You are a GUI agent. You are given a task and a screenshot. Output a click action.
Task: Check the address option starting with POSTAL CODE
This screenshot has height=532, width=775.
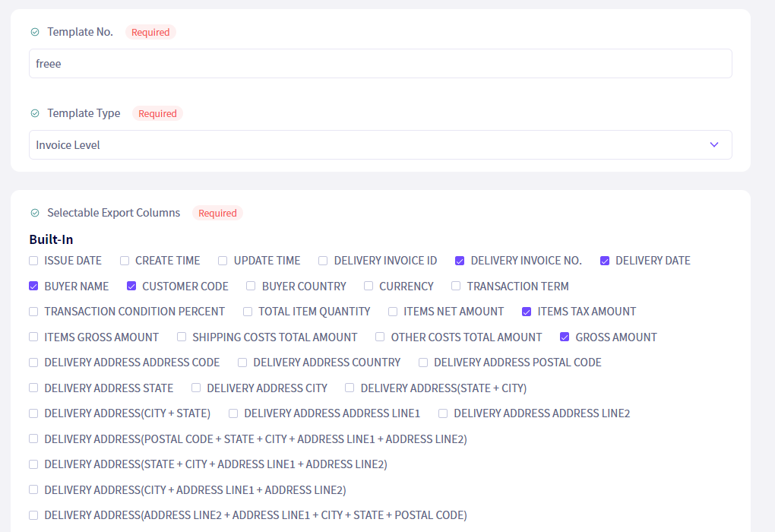(33, 439)
